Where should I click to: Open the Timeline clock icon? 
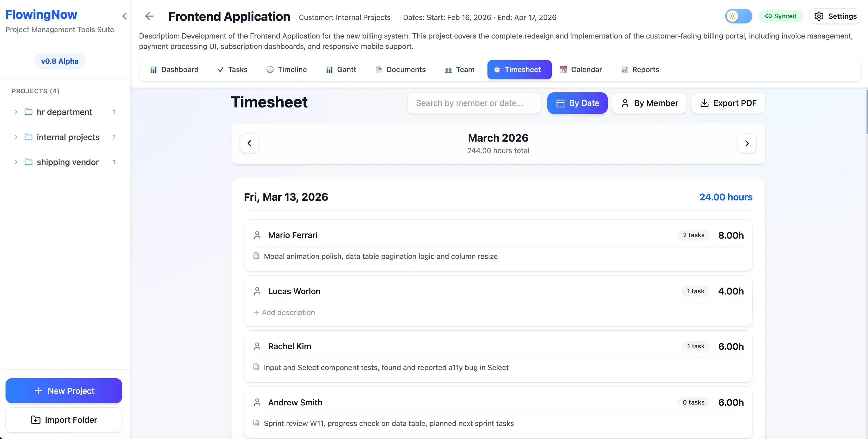click(270, 69)
